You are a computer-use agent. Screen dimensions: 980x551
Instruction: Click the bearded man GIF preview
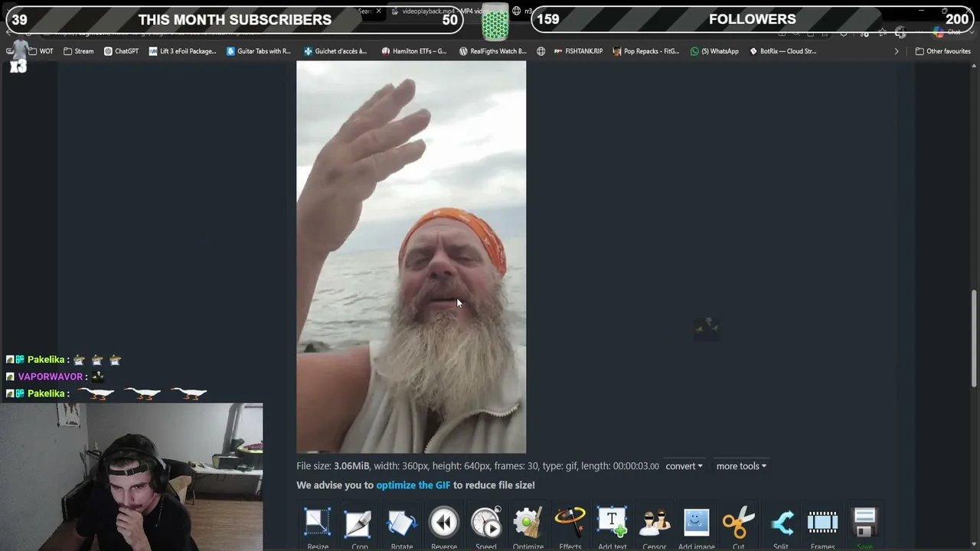coord(411,257)
